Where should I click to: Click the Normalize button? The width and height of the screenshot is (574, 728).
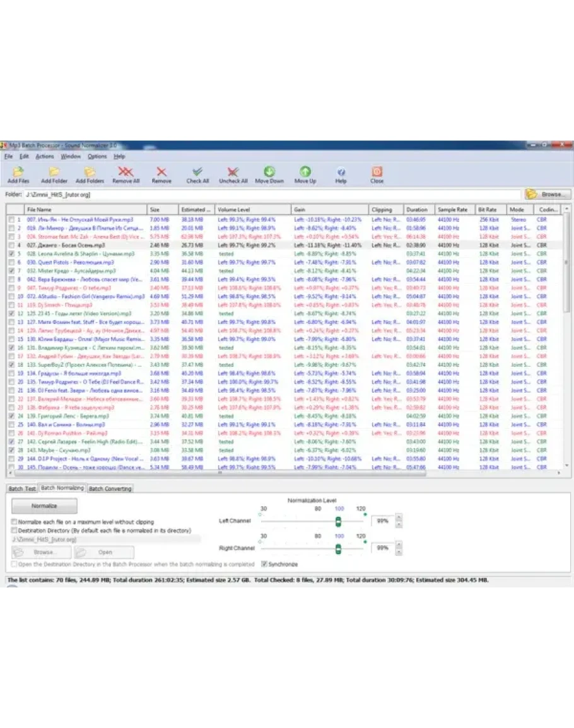44,506
